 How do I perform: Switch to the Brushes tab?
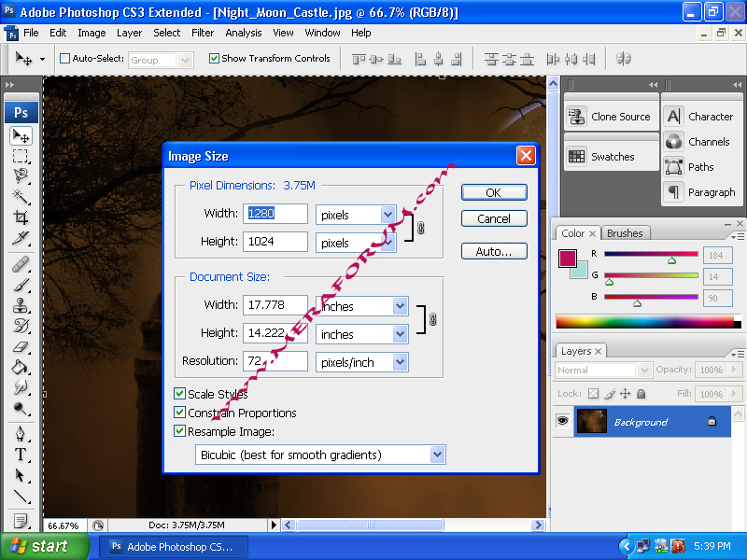[x=625, y=233]
